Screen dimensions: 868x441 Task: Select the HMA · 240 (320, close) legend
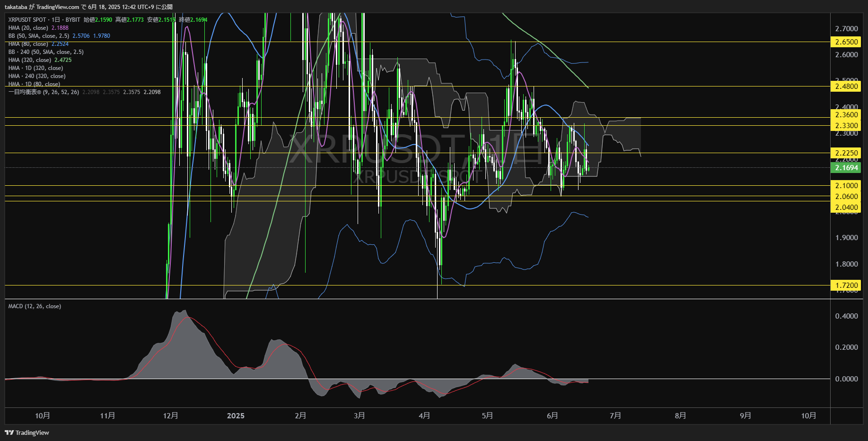[x=37, y=76]
